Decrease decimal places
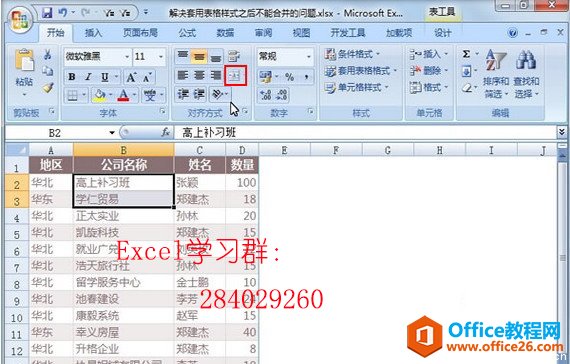The image size is (570, 364). 282,95
